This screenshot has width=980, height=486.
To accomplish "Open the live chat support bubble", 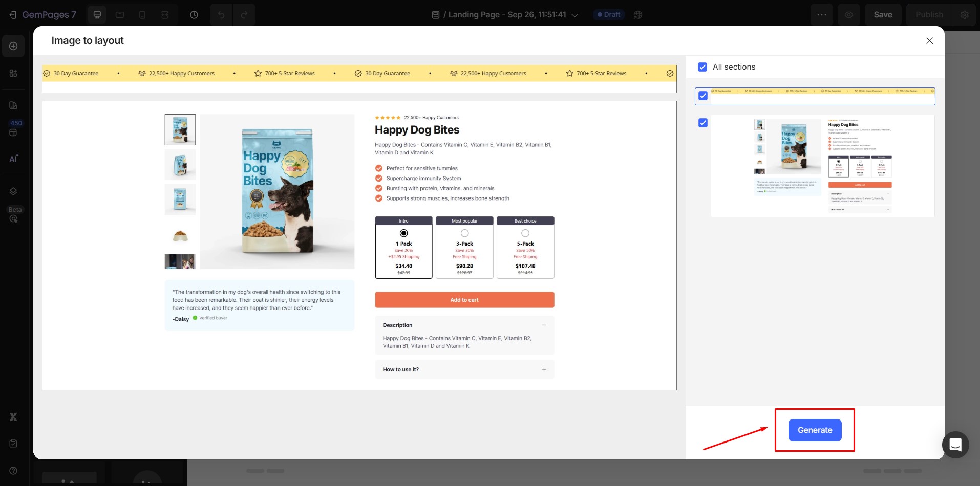I will (955, 445).
